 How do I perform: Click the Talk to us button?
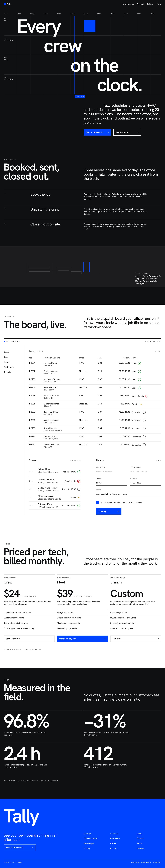pos(136,639)
